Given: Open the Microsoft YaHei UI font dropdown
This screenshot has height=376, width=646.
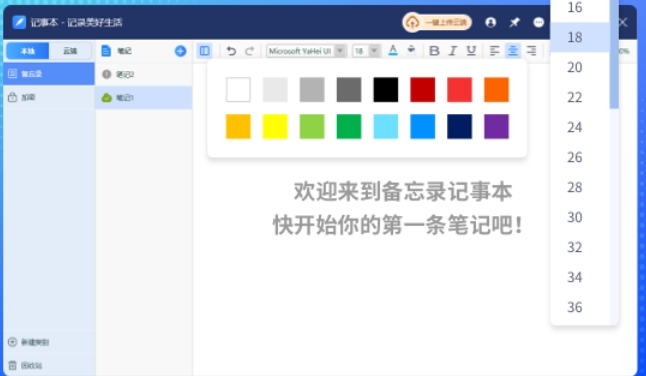Looking at the screenshot, I should pyautogui.click(x=306, y=51).
